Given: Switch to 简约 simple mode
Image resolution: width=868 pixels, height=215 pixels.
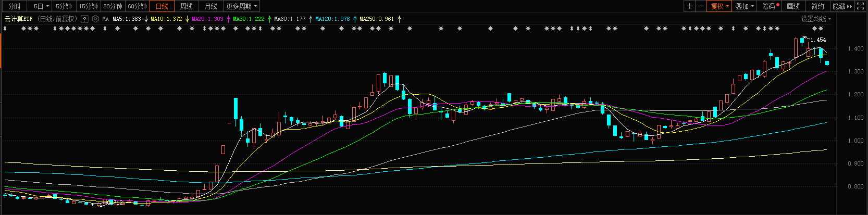Looking at the screenshot, I should pos(818,6).
